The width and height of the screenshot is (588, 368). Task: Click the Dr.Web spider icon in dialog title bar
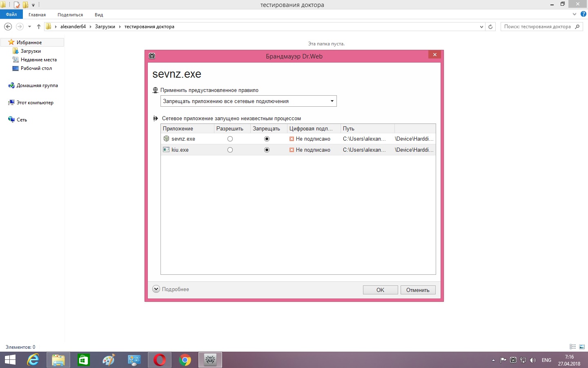tap(152, 56)
